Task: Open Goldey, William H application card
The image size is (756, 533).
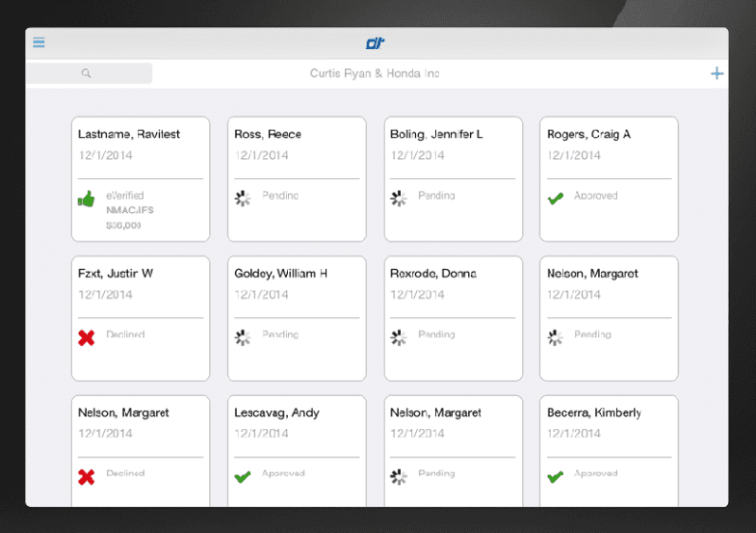Action: (x=297, y=318)
